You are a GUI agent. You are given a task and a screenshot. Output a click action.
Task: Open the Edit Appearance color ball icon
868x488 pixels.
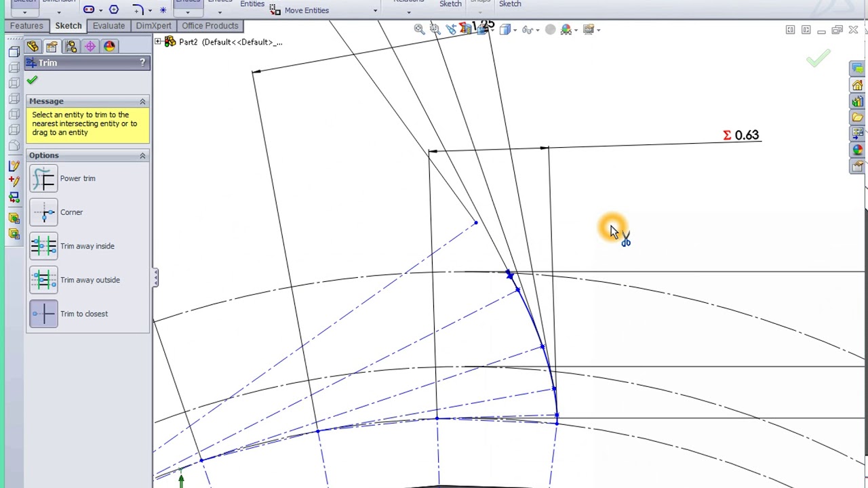pyautogui.click(x=550, y=29)
